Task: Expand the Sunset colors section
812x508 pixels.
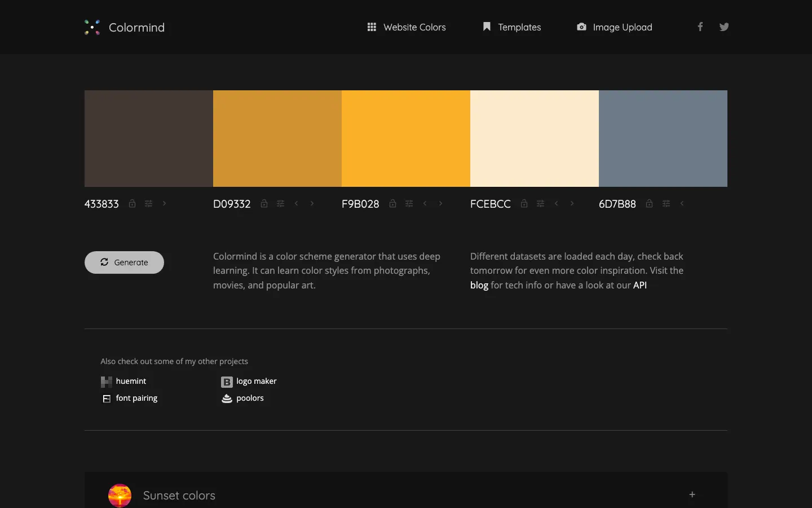Action: coord(692,494)
